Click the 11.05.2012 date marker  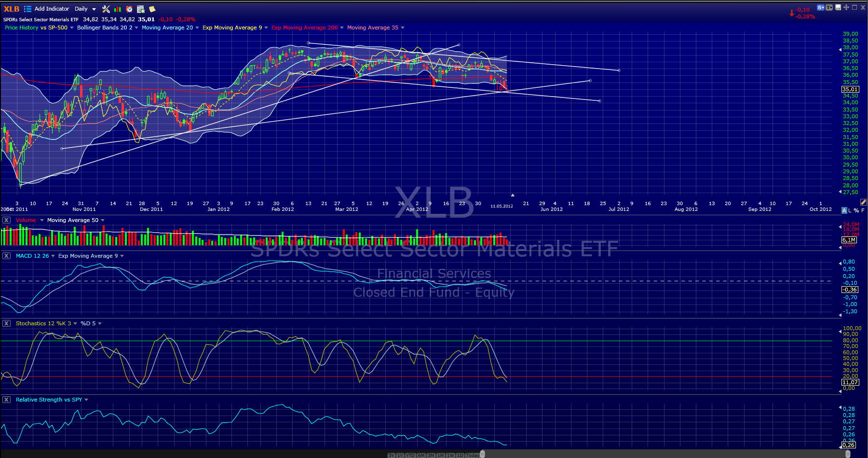click(x=502, y=206)
